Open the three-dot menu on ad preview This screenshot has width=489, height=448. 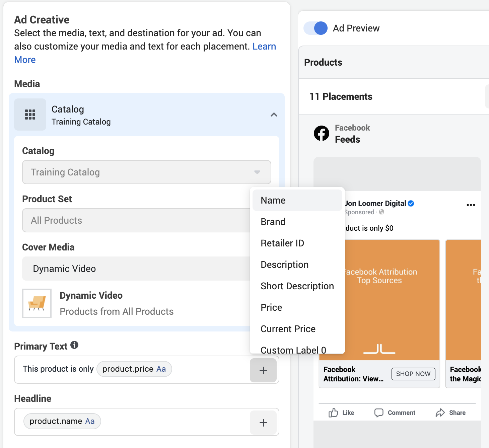471,205
